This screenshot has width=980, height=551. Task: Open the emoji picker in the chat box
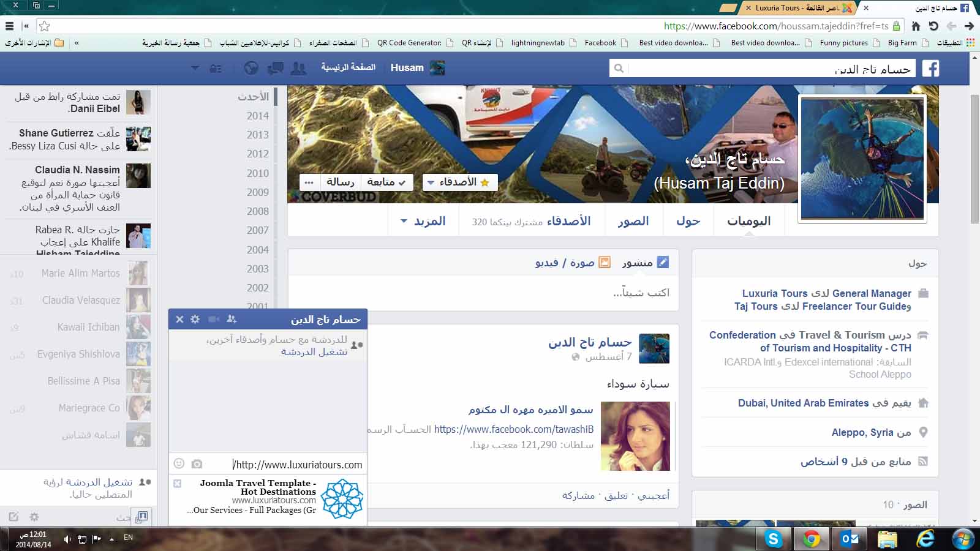tap(179, 464)
